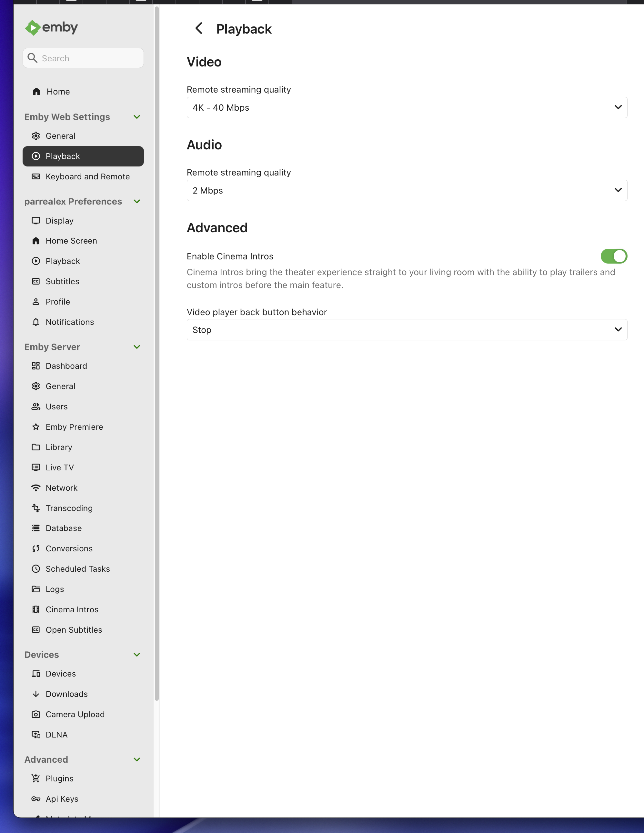This screenshot has width=644, height=833.
Task: Collapse the Emby Web Settings section
Action: pyautogui.click(x=137, y=117)
